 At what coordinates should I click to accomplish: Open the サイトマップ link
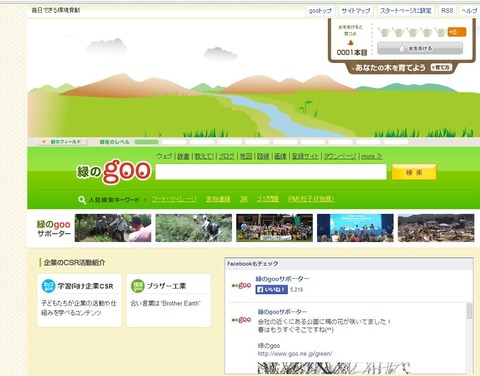pyautogui.click(x=356, y=11)
